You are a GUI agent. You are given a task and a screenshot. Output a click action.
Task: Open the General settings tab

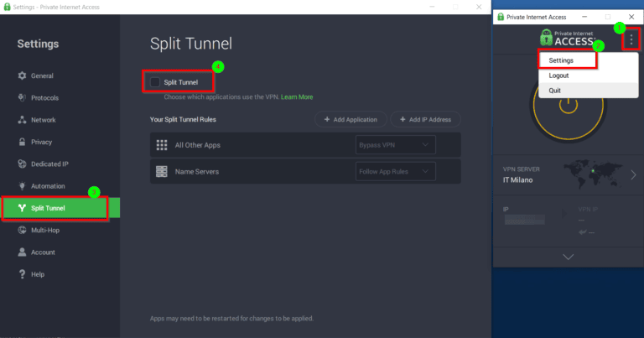[x=60, y=75]
